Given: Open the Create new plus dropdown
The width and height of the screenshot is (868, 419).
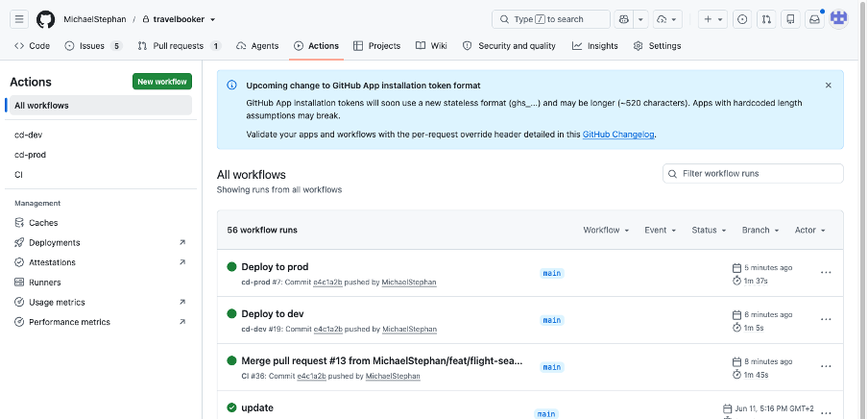Looking at the screenshot, I should coord(711,19).
